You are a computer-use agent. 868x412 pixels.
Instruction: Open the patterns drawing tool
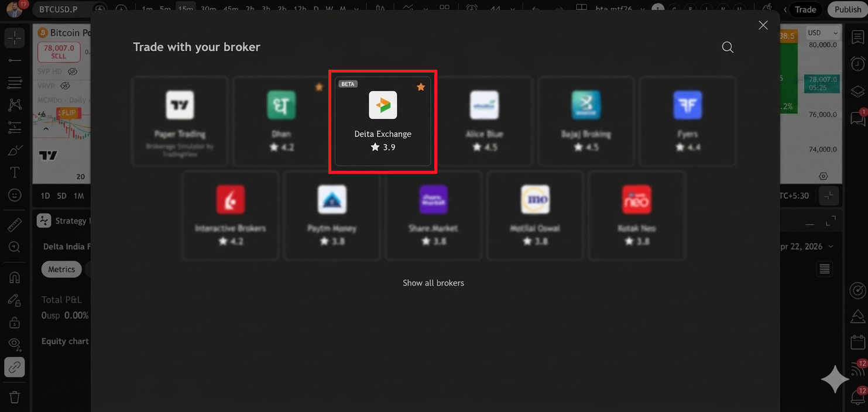(x=15, y=105)
